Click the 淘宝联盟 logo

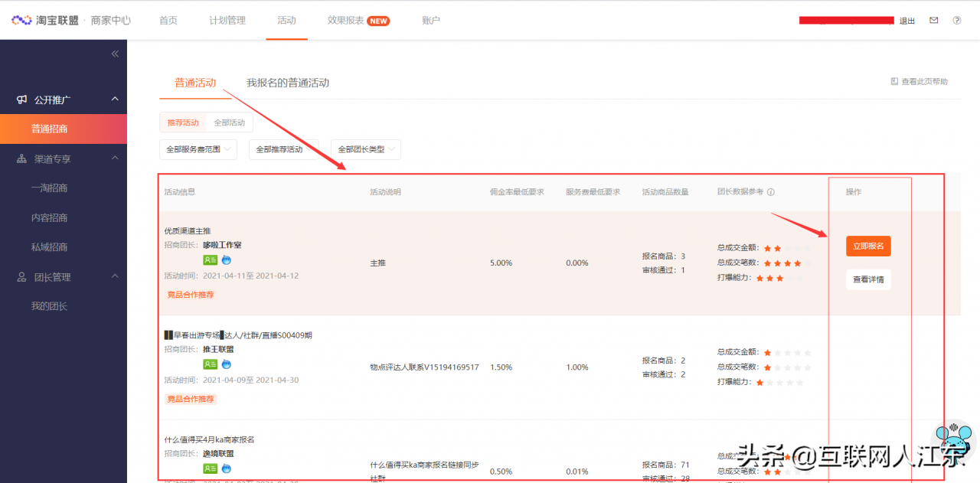(44, 21)
